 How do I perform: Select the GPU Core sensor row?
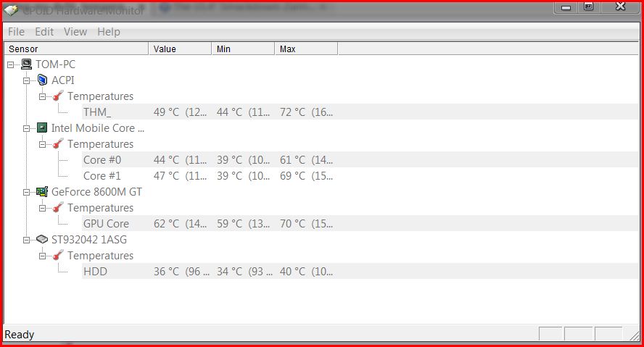[360, 224]
